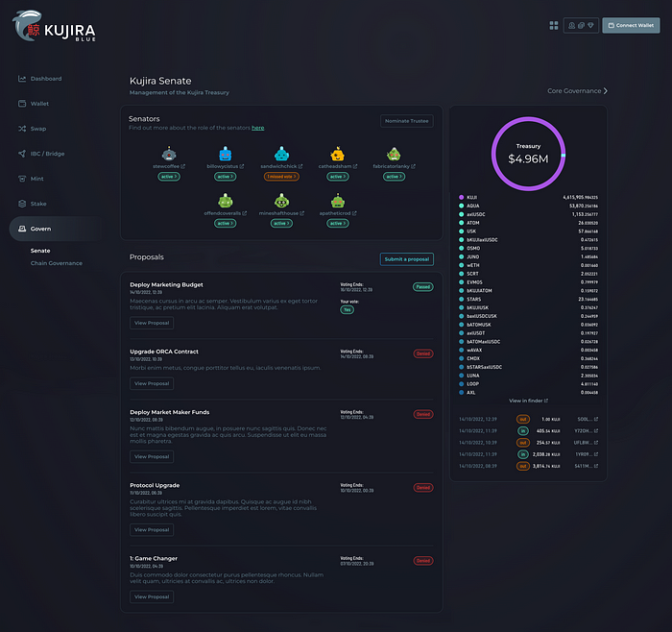This screenshot has height=632, width=672.
Task: View Proposal for Deploy Marketing Budget
Action: pos(152,323)
